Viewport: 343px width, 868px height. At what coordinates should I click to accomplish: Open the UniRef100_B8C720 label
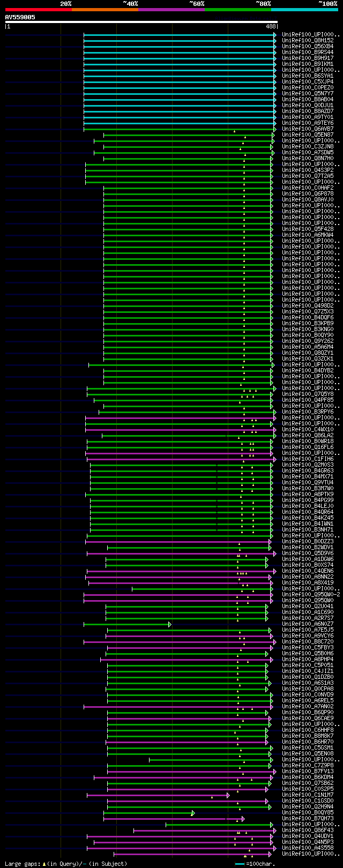click(308, 641)
